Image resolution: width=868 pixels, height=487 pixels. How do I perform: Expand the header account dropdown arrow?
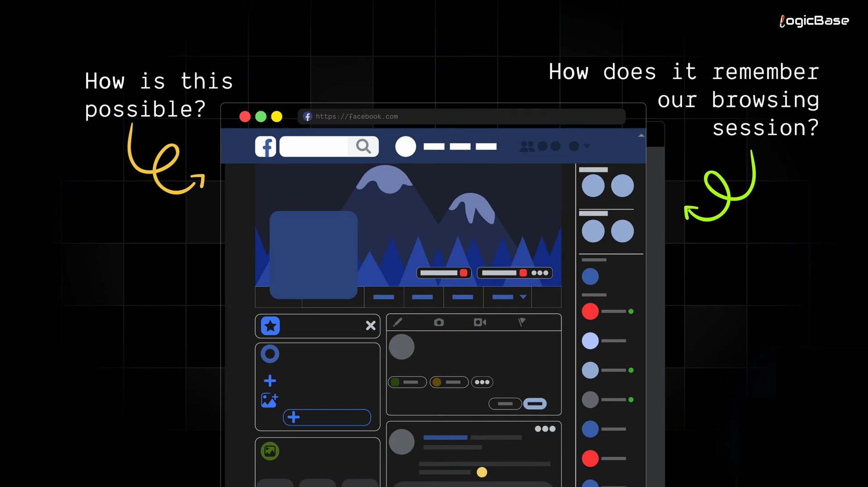587,146
